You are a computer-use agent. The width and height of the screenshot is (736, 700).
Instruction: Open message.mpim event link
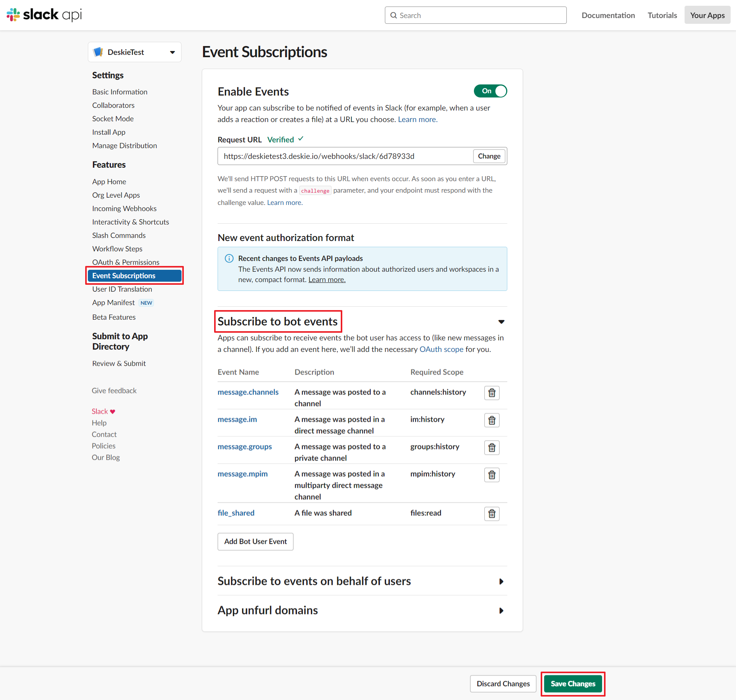pyautogui.click(x=243, y=474)
